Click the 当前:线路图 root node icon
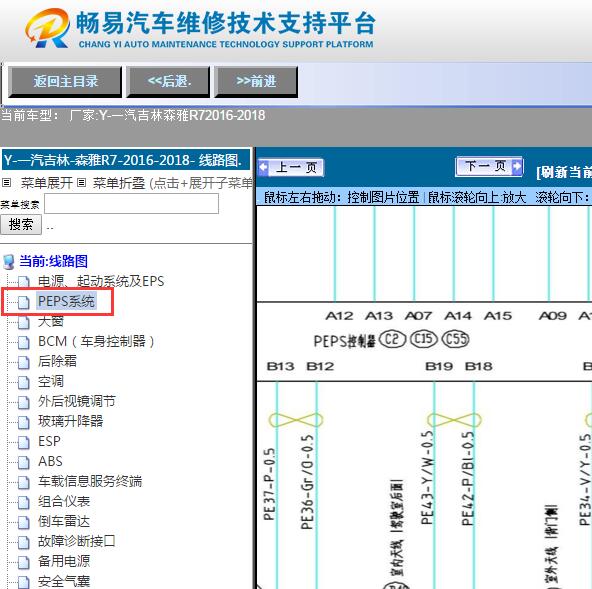The width and height of the screenshot is (592, 589). tap(8, 261)
